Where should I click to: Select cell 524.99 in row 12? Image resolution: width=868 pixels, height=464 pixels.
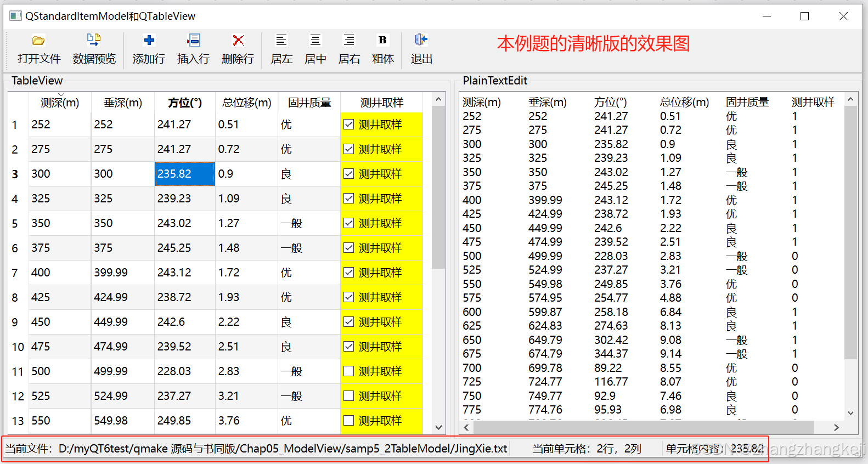[123, 396]
